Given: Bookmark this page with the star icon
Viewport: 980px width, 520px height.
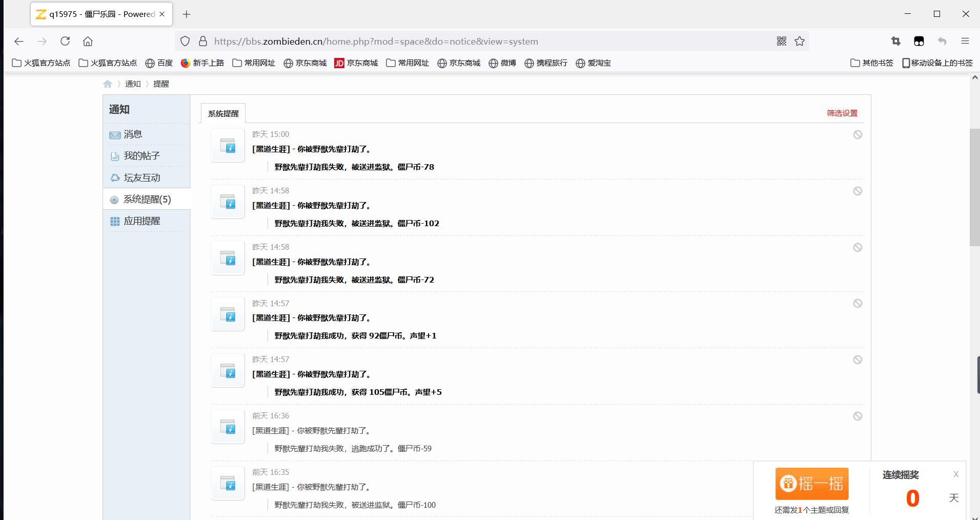Looking at the screenshot, I should coord(800,41).
